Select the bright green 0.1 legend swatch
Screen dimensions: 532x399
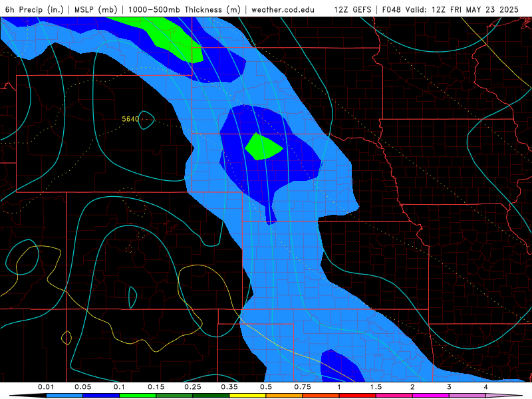(x=138, y=396)
